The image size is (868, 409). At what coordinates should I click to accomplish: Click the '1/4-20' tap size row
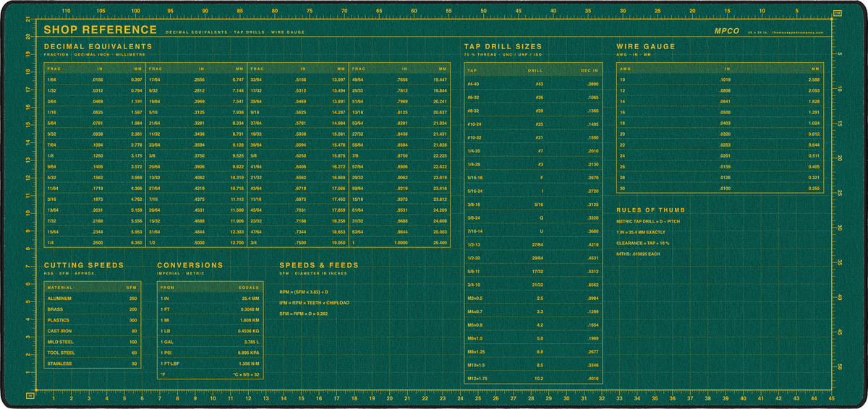click(x=533, y=151)
